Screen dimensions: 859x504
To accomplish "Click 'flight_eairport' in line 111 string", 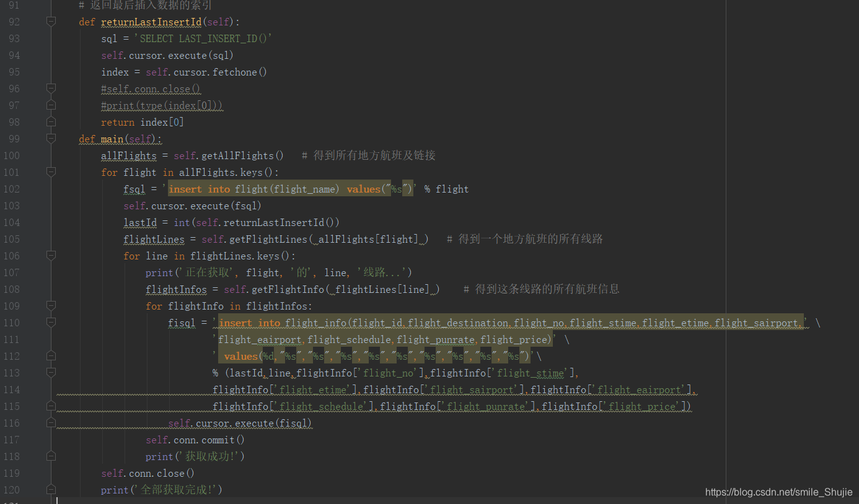I will pyautogui.click(x=260, y=339).
